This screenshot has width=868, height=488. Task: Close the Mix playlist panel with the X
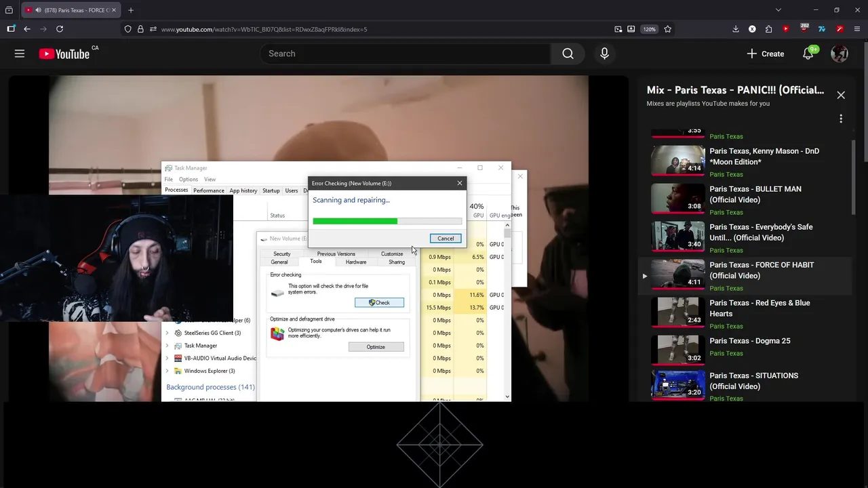point(841,96)
